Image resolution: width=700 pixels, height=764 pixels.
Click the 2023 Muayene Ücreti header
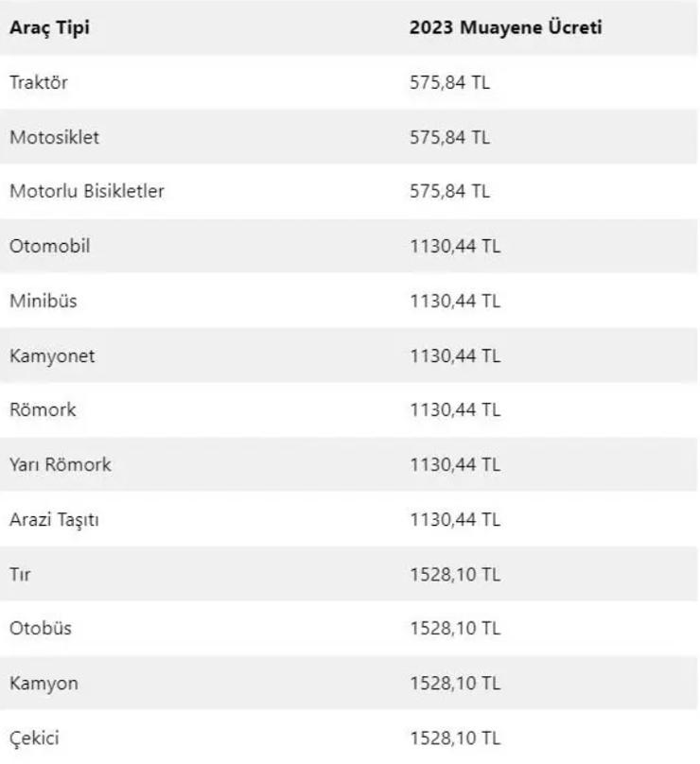pos(505,27)
